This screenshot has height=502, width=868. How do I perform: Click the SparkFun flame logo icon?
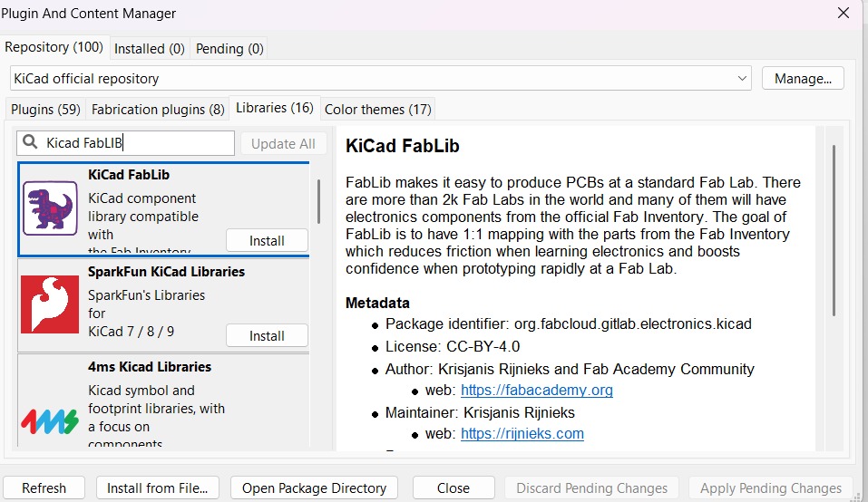tap(50, 304)
